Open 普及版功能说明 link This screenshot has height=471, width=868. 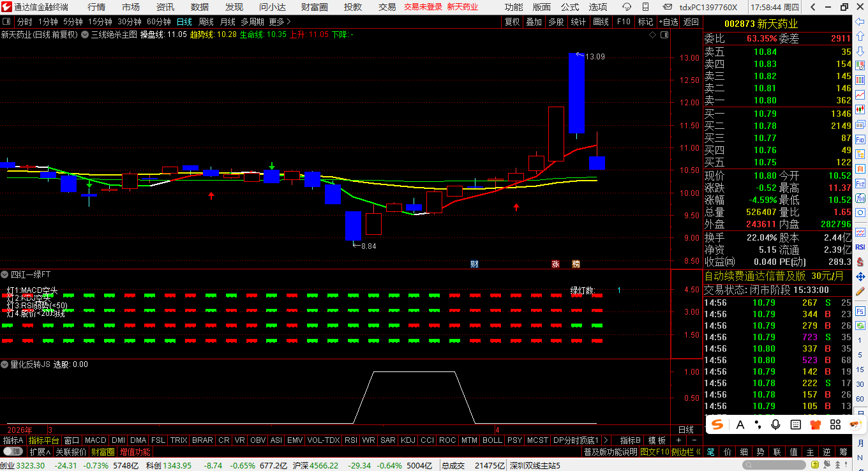[610, 452]
